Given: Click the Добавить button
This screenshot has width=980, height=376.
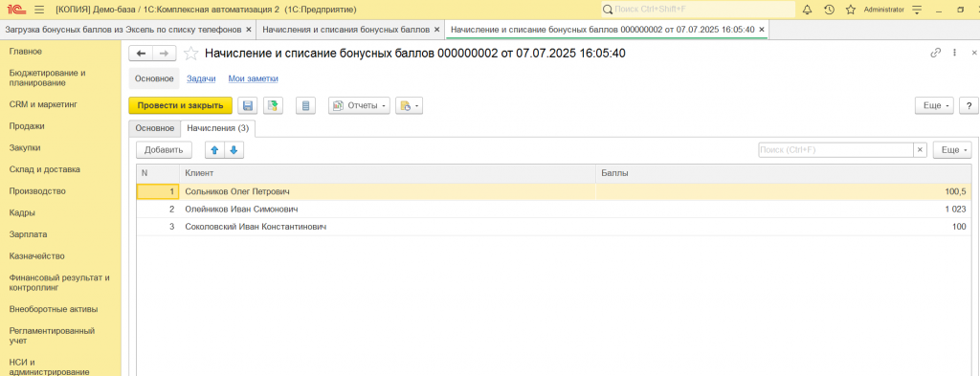Looking at the screenshot, I should [164, 150].
